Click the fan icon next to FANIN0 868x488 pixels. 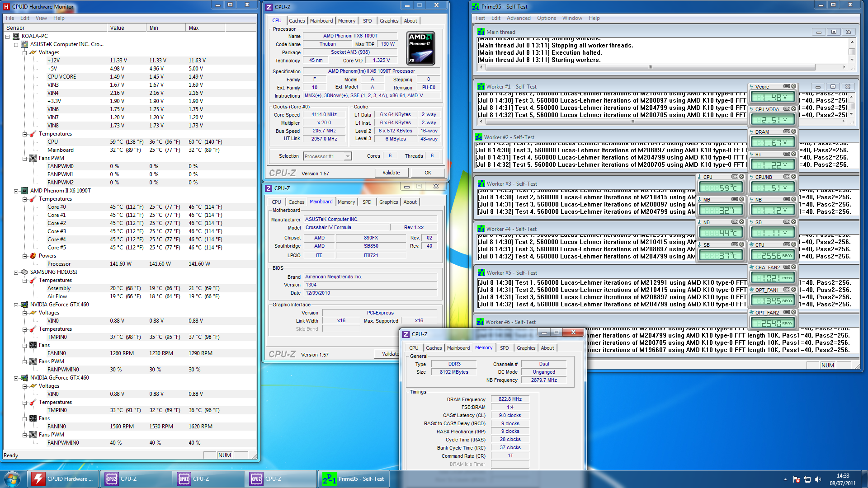(x=33, y=345)
